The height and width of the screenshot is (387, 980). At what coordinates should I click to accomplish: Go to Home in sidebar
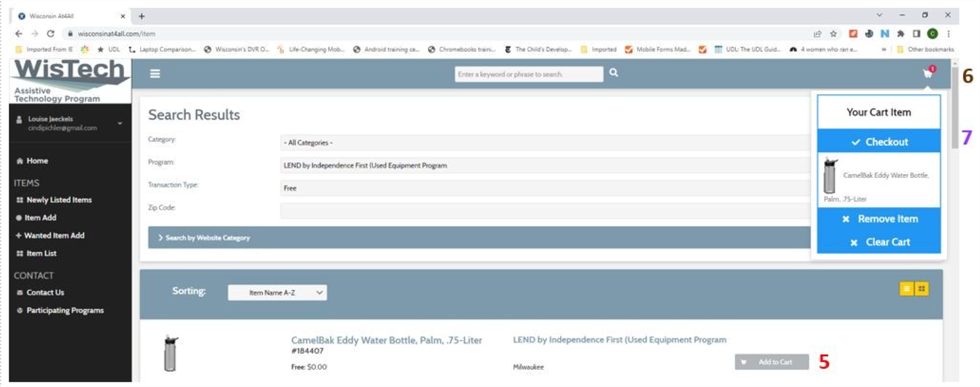tap(32, 161)
